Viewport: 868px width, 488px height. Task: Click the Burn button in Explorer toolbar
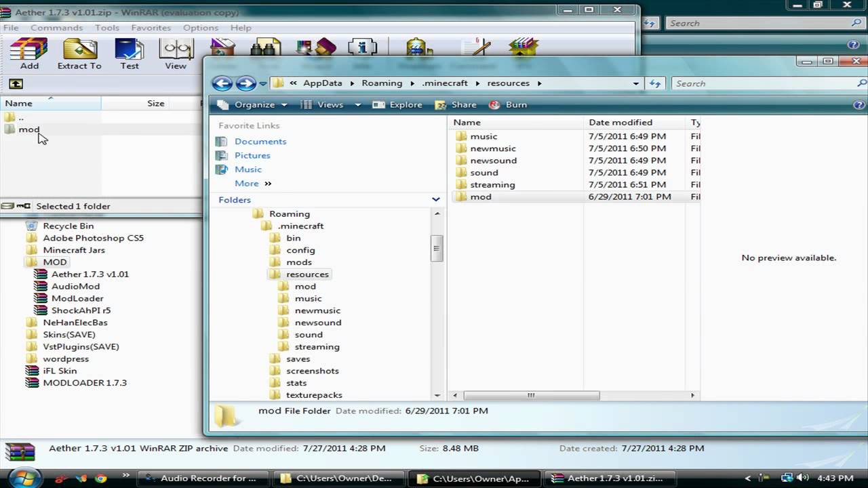507,105
